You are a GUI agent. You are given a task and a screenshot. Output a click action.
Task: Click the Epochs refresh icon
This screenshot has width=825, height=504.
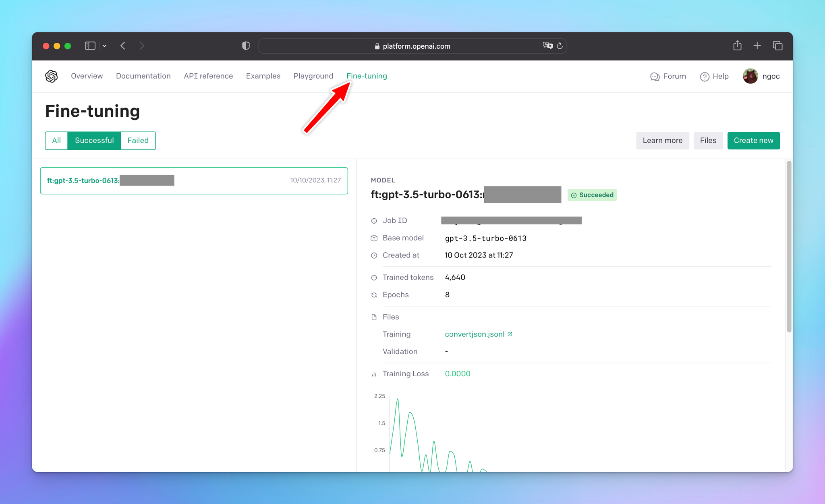374,295
